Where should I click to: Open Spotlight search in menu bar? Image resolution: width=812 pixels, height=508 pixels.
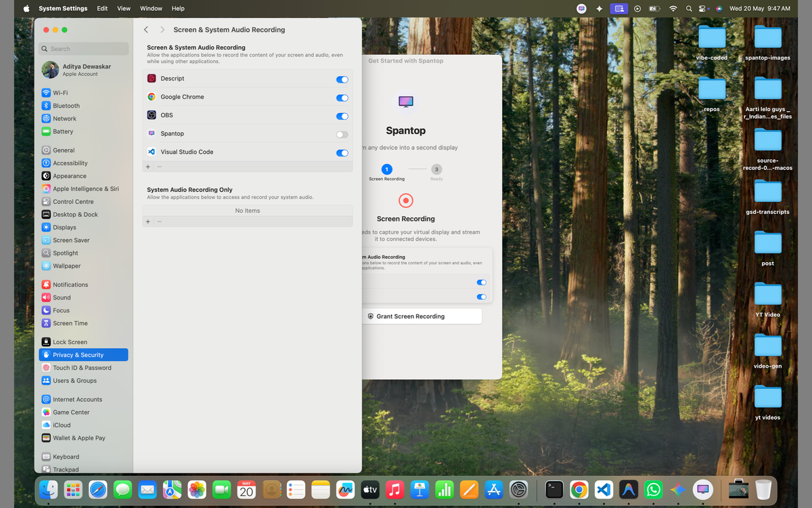click(x=689, y=8)
